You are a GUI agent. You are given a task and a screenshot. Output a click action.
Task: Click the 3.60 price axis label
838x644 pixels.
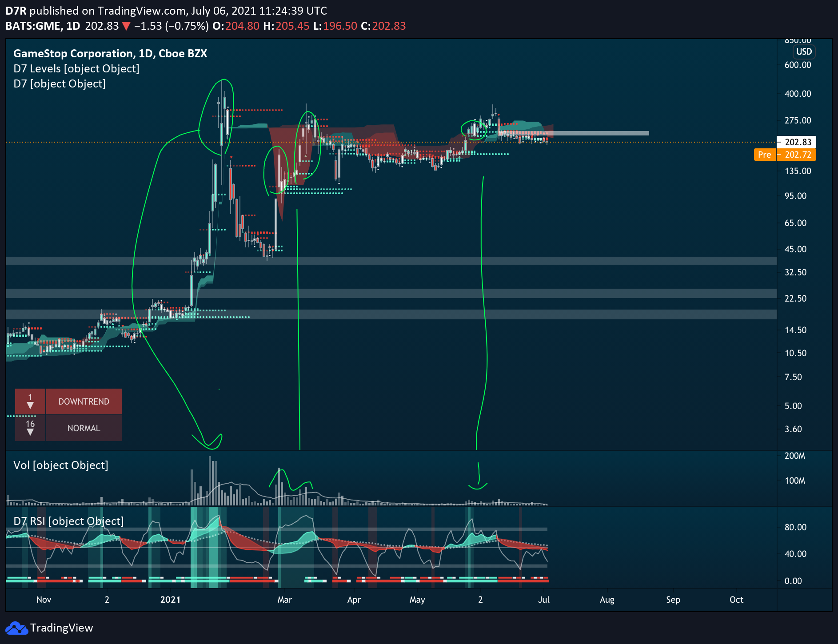pos(793,429)
